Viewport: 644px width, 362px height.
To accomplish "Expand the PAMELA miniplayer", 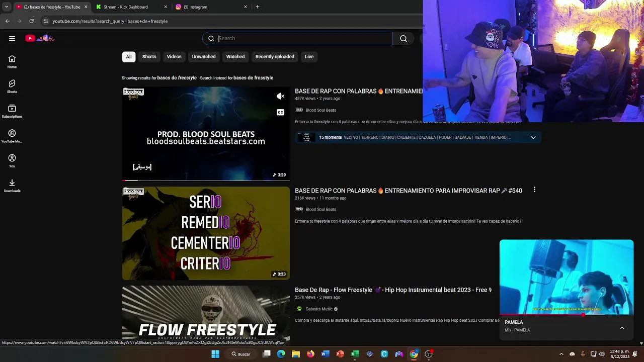I will point(622,328).
